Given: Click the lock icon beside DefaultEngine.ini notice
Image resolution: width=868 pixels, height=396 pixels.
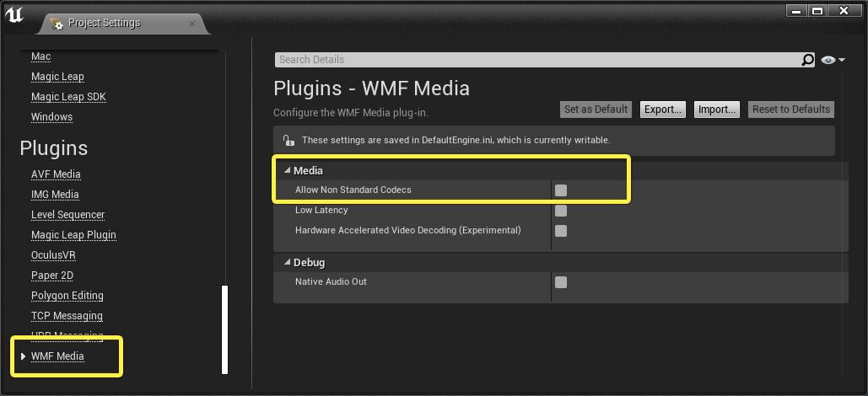Looking at the screenshot, I should click(x=288, y=140).
